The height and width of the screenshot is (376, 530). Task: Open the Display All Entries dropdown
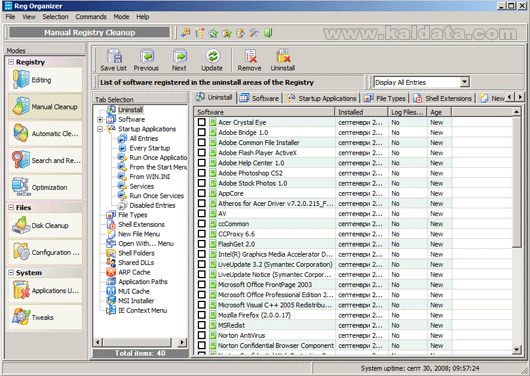(464, 82)
